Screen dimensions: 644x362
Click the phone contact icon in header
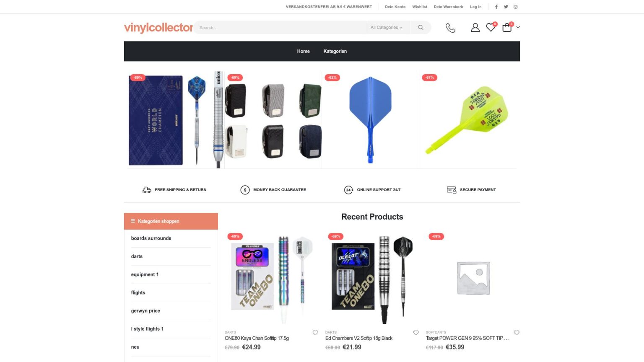coord(450,28)
